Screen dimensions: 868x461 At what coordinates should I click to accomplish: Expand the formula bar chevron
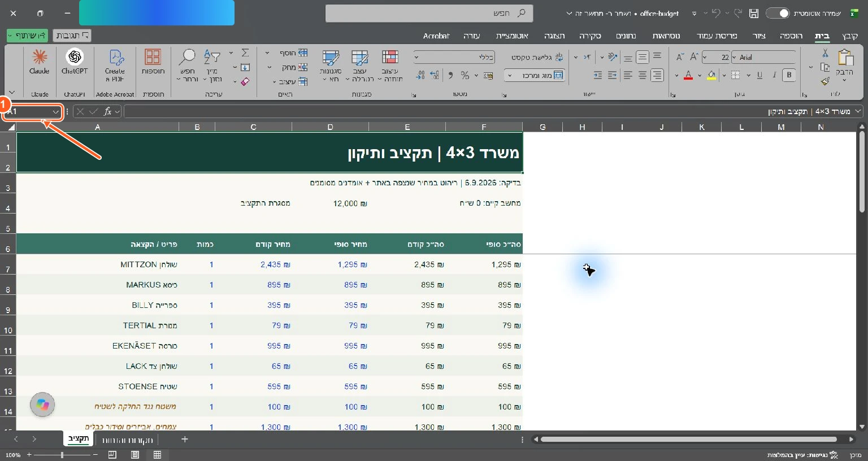[858, 111]
